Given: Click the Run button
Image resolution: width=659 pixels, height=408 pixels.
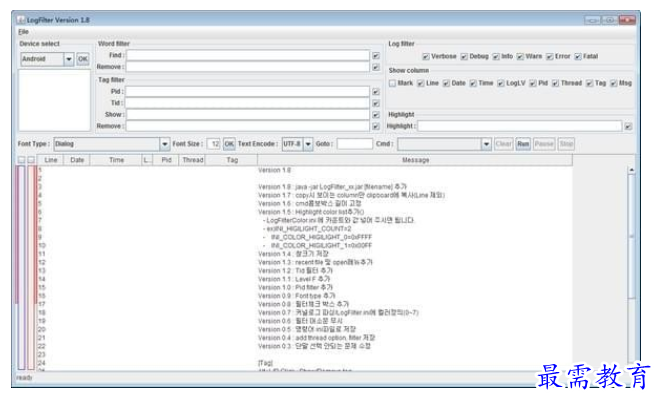Looking at the screenshot, I should pos(523,144).
